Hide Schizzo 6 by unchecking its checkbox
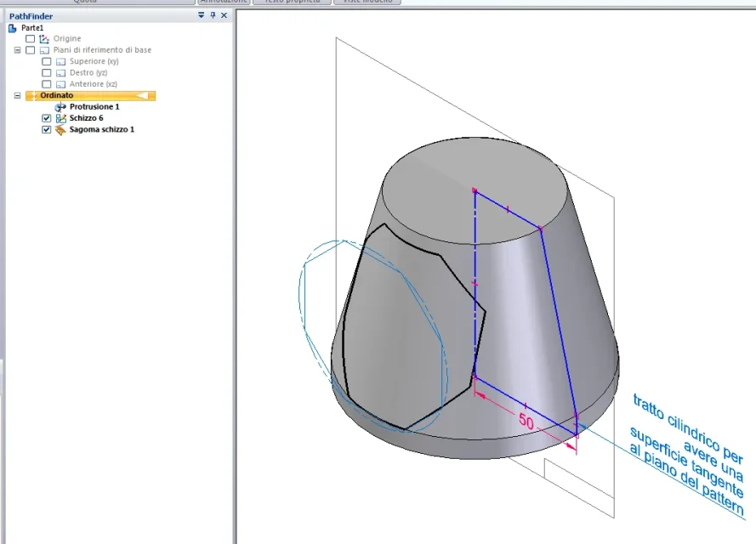The height and width of the screenshot is (544, 756). point(46,118)
